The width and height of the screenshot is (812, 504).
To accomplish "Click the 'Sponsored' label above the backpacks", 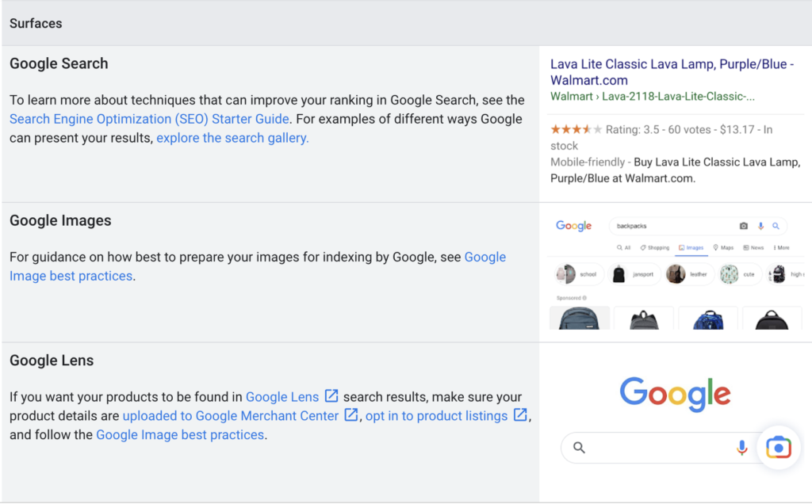I will (x=568, y=298).
